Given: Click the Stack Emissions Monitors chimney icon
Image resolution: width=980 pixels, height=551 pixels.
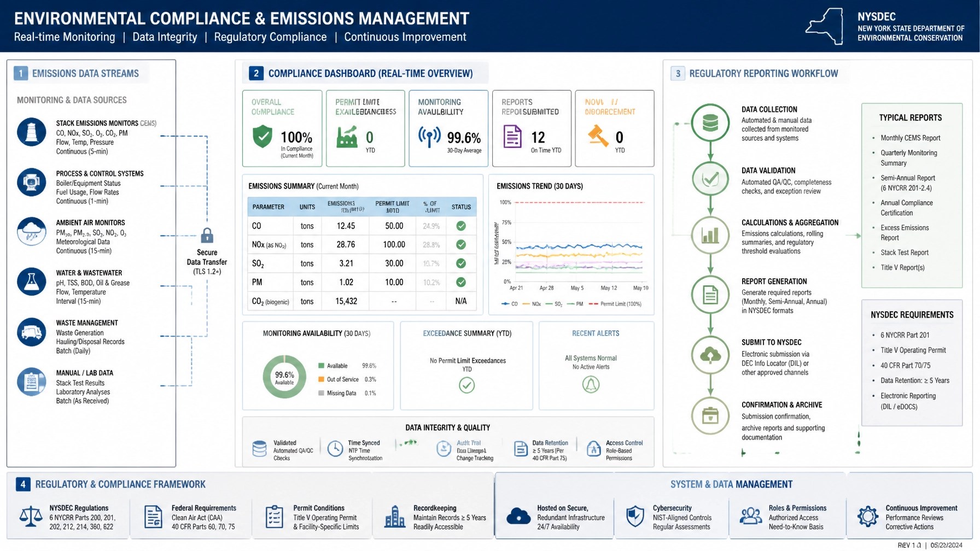Looking at the screenshot, I should tap(31, 132).
